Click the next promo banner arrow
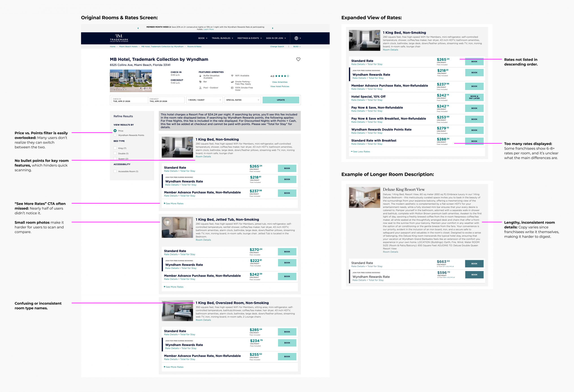574x392 pixels. tap(273, 28)
